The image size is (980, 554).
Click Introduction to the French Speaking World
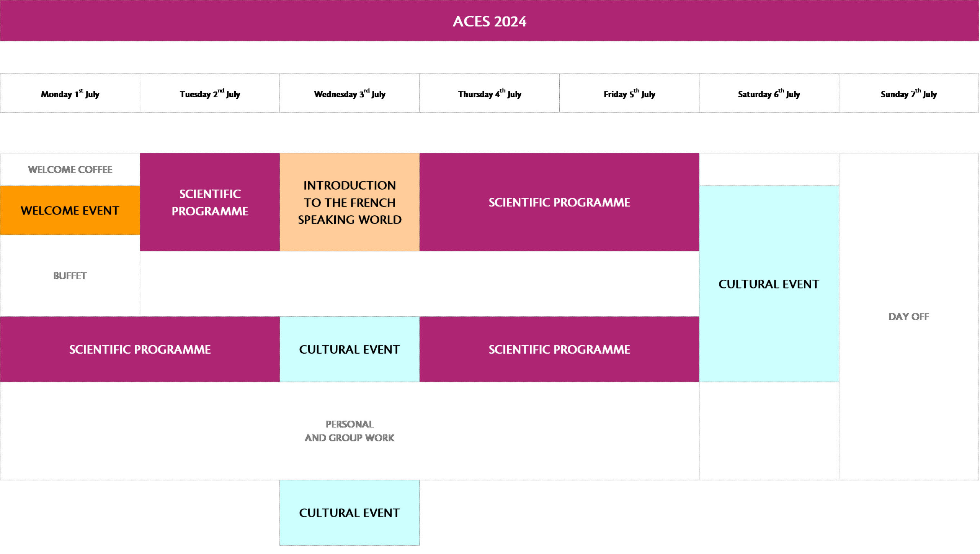(350, 202)
